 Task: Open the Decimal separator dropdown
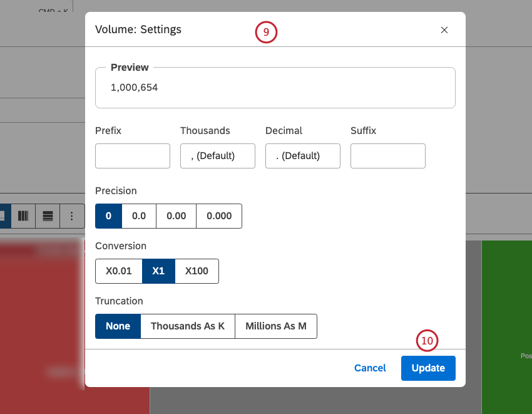tap(302, 156)
